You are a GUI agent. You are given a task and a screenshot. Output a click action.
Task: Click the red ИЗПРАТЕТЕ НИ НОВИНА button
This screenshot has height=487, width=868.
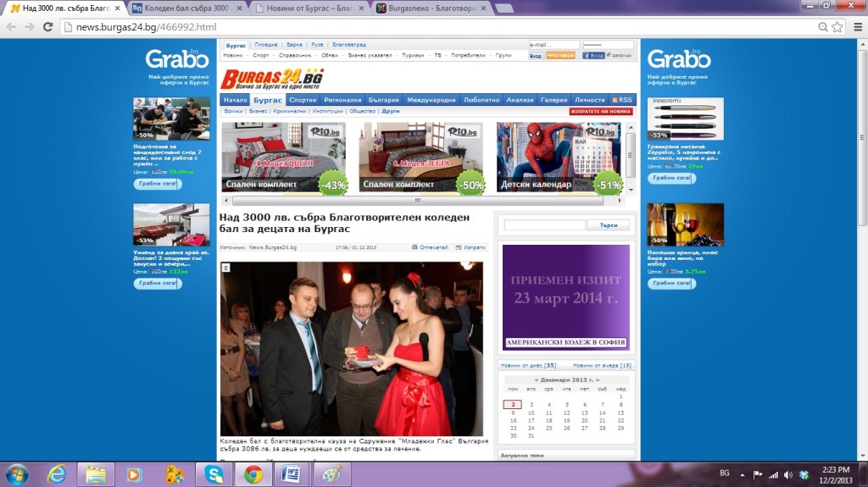point(601,111)
